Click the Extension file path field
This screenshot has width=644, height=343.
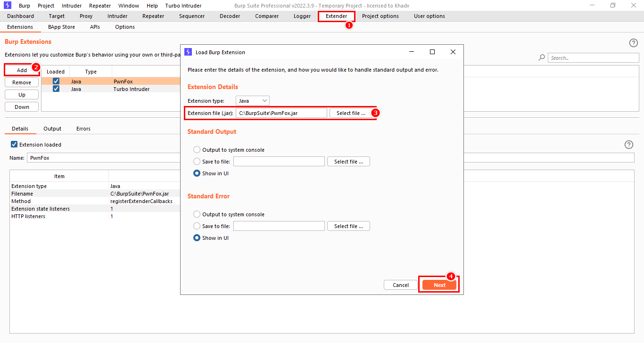point(281,113)
